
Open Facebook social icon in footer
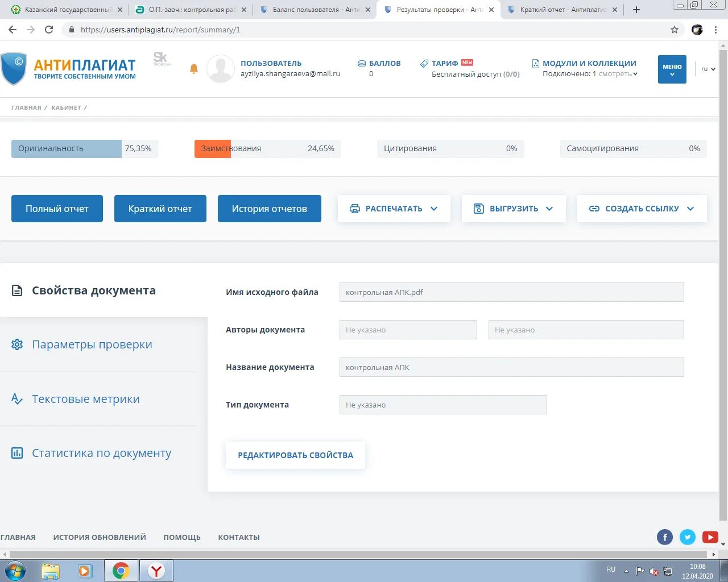[665, 537]
